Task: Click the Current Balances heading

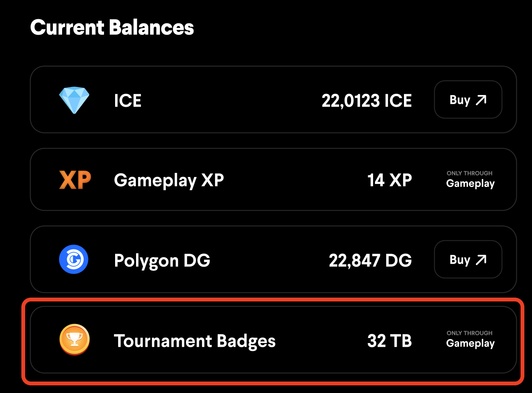Action: [112, 27]
